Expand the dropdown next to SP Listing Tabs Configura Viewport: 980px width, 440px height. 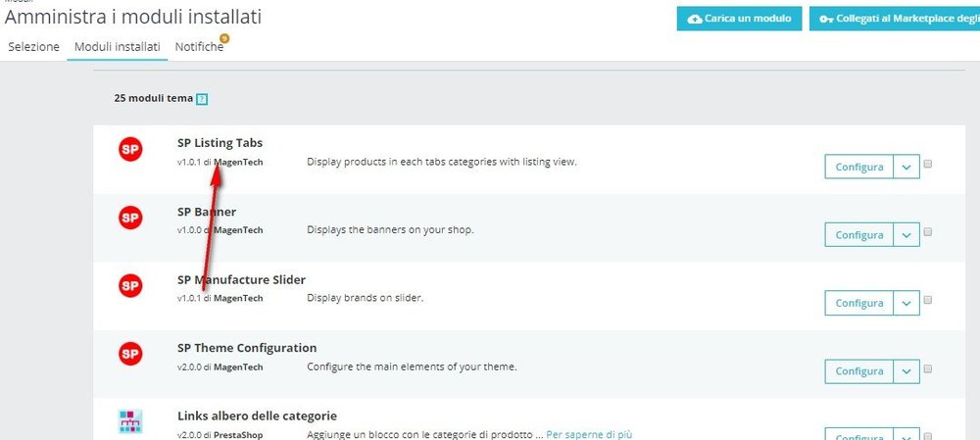[906, 167]
